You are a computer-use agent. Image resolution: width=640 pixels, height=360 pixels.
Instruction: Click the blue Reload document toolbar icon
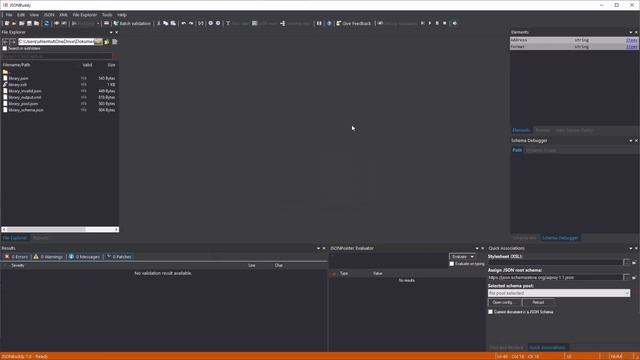tap(46, 23)
